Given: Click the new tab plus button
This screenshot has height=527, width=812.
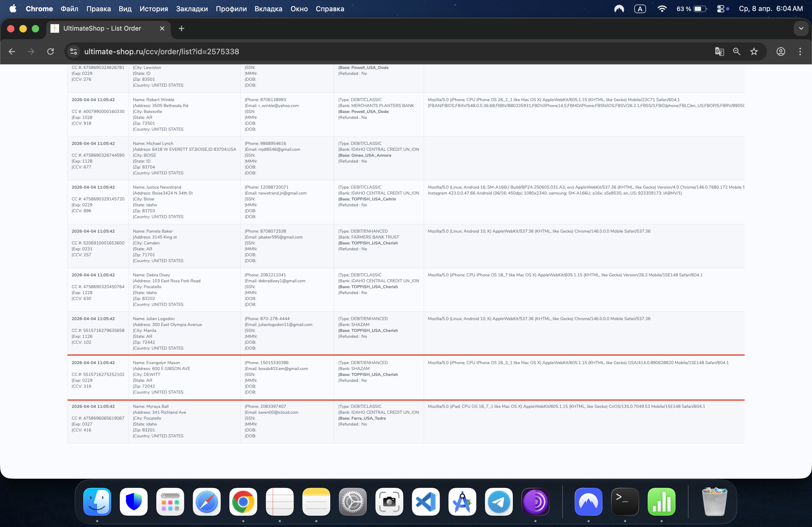Looking at the screenshot, I should (x=182, y=29).
